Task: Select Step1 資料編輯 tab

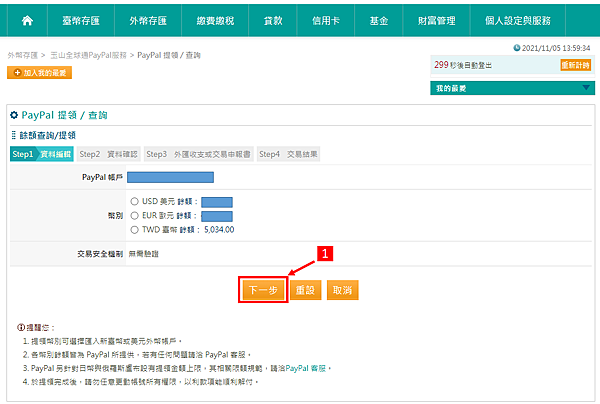Action: [42, 154]
